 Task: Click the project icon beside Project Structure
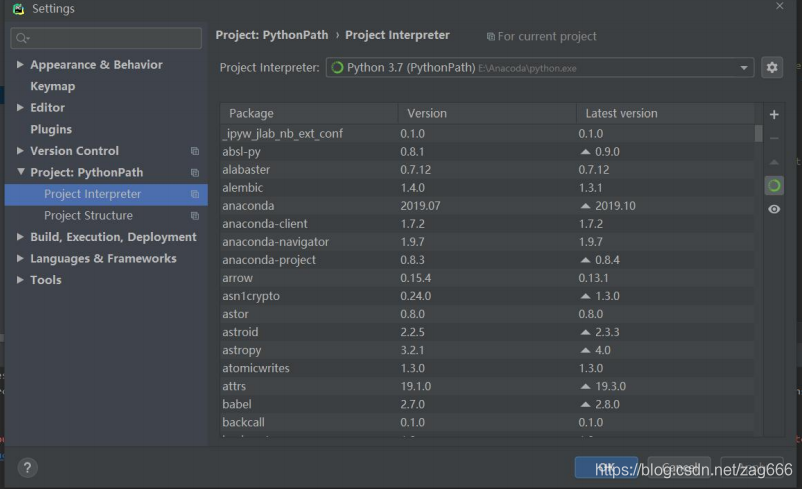pos(195,216)
